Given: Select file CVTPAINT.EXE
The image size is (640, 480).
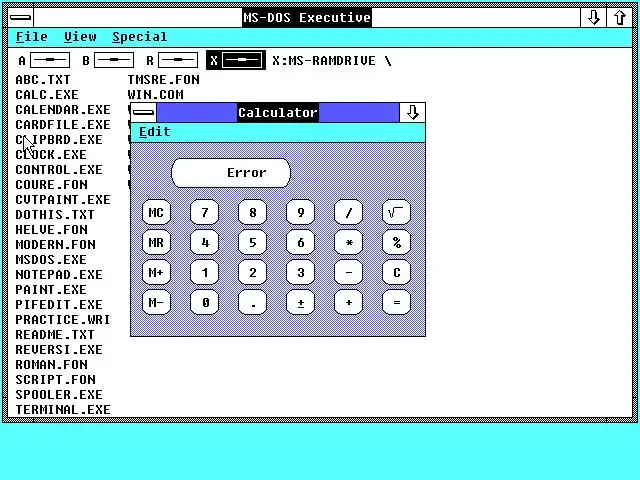Looking at the screenshot, I should pos(63,200).
